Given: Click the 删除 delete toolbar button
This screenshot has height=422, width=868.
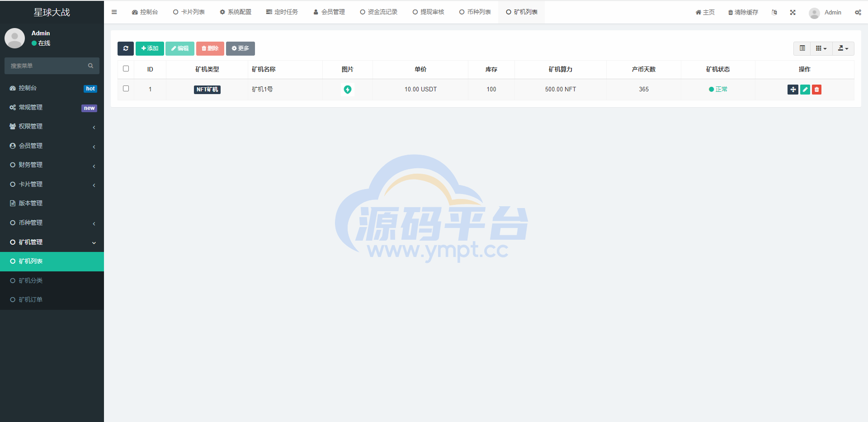Looking at the screenshot, I should [210, 48].
